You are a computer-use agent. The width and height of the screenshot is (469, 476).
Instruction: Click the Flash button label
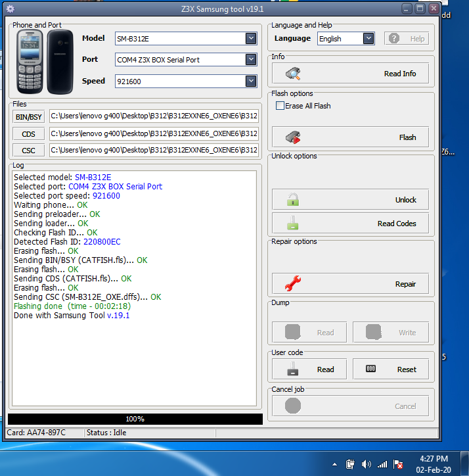[407, 137]
